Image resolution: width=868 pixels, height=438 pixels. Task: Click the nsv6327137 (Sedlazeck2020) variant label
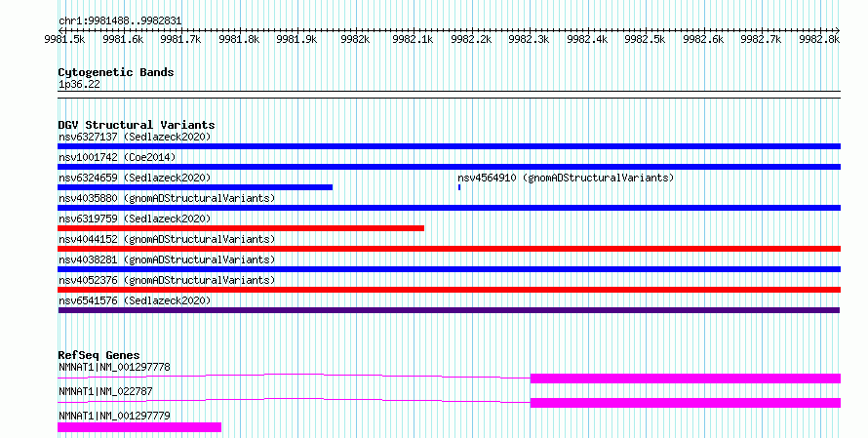[135, 137]
